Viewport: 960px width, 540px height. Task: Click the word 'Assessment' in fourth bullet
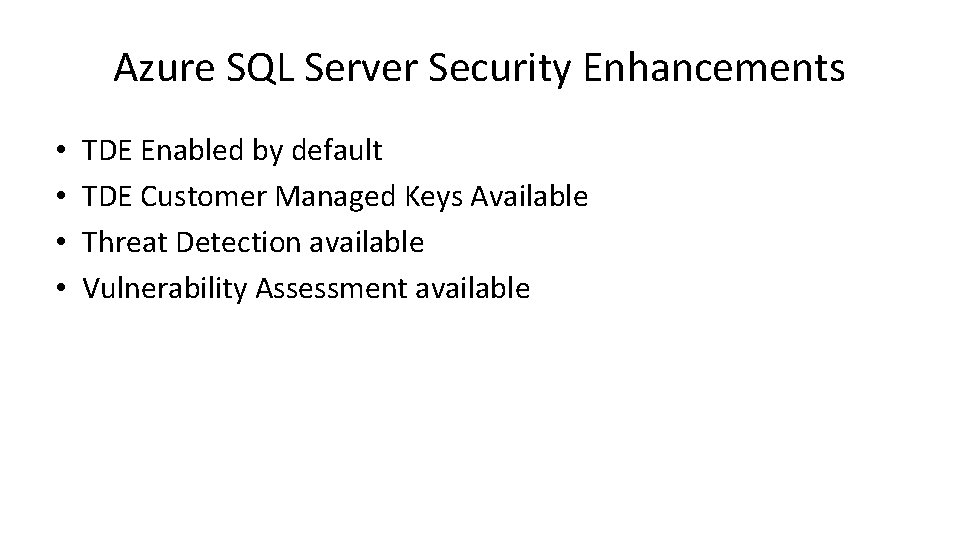click(x=329, y=289)
